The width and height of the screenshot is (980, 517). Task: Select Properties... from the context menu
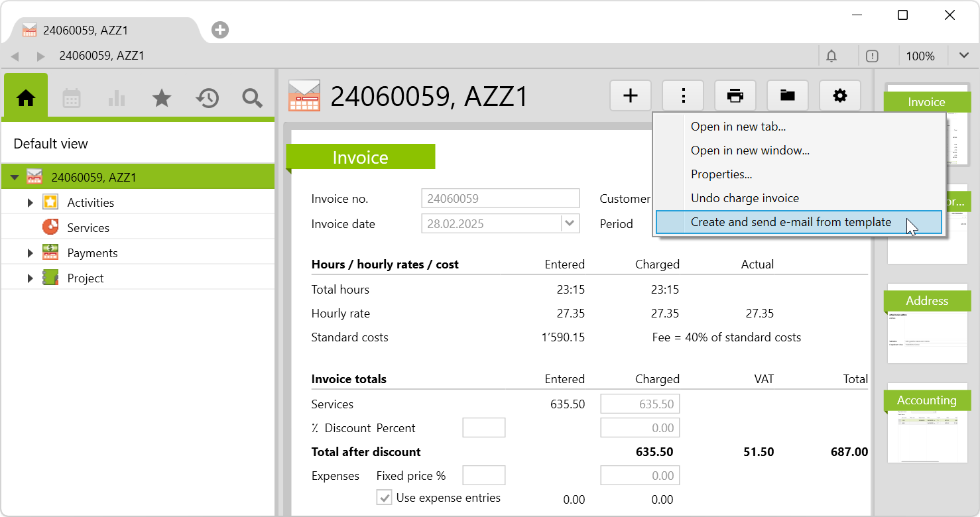pos(721,174)
